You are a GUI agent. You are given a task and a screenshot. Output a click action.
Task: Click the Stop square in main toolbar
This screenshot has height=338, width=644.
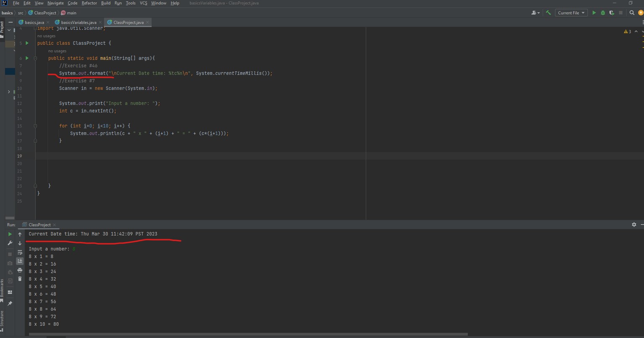pyautogui.click(x=621, y=13)
